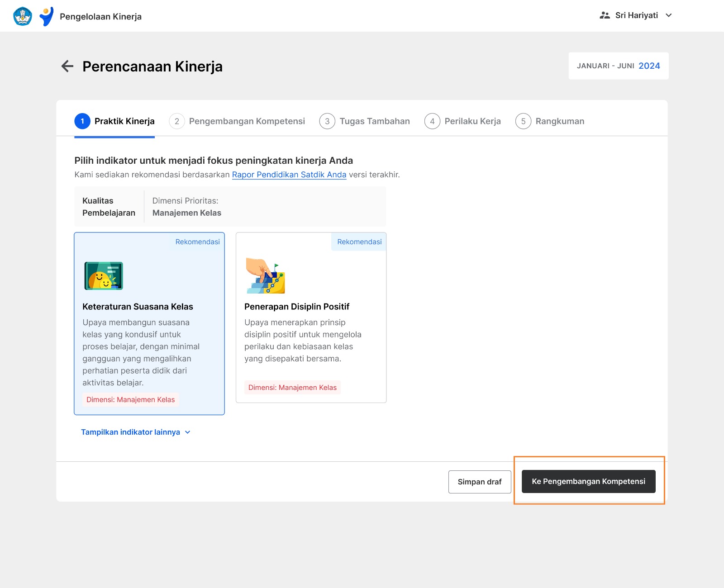Click the Kemdikbud ministry logo
This screenshot has height=588, width=724.
coord(23,16)
